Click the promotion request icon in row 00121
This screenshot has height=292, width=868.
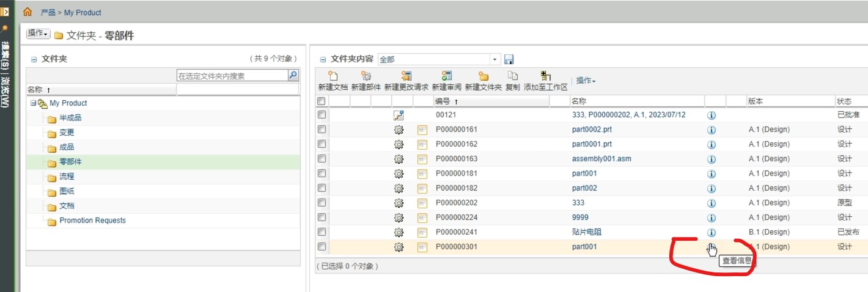point(399,115)
